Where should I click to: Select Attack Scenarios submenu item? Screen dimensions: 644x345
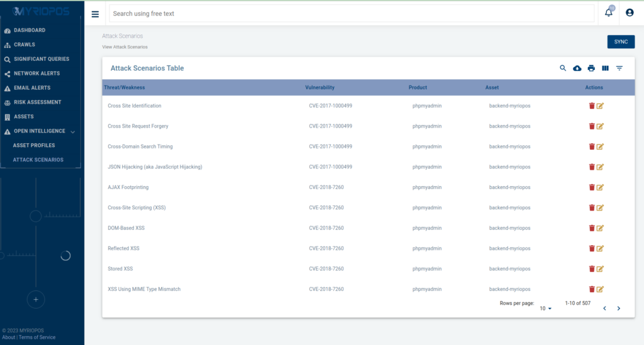point(38,160)
